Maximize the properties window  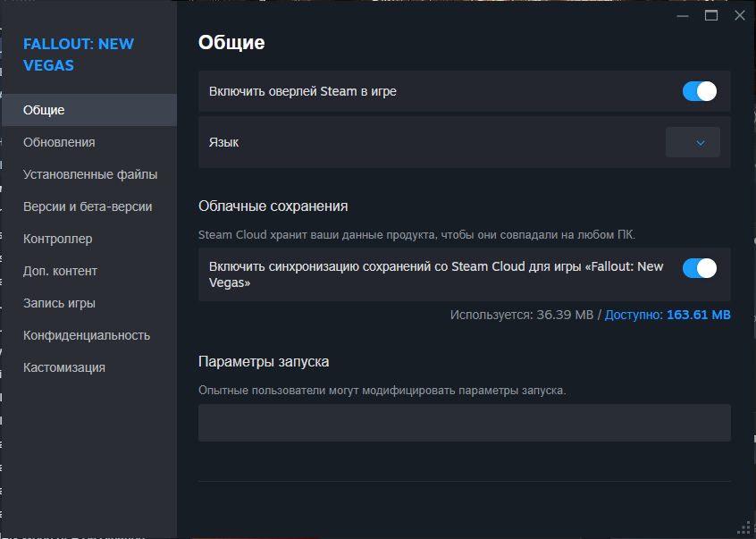point(711,15)
